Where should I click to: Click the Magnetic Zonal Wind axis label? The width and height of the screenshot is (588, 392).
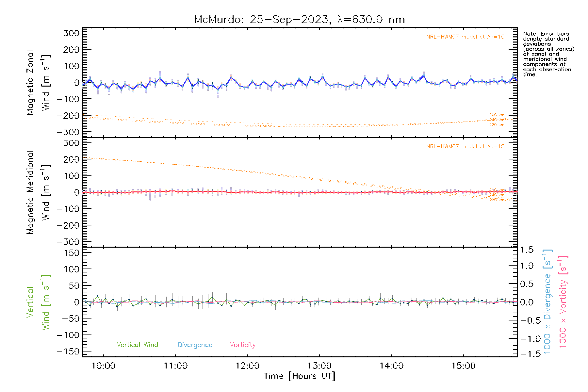click(x=38, y=83)
